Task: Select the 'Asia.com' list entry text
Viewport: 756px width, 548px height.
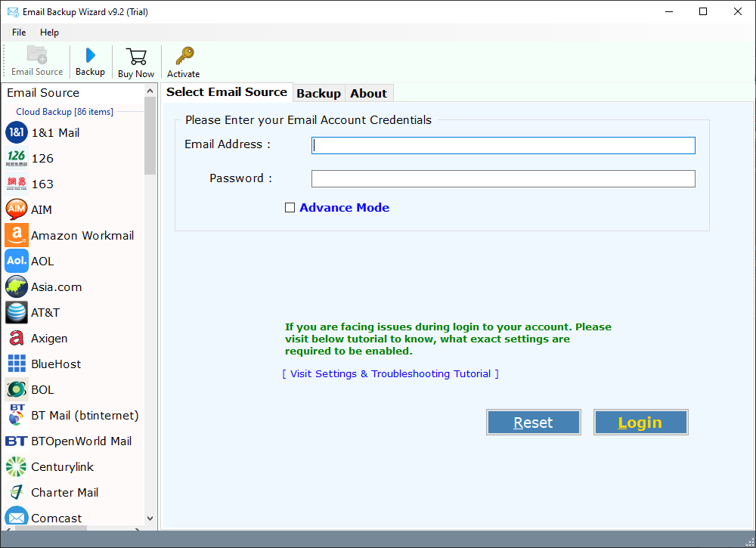Action: click(x=57, y=286)
